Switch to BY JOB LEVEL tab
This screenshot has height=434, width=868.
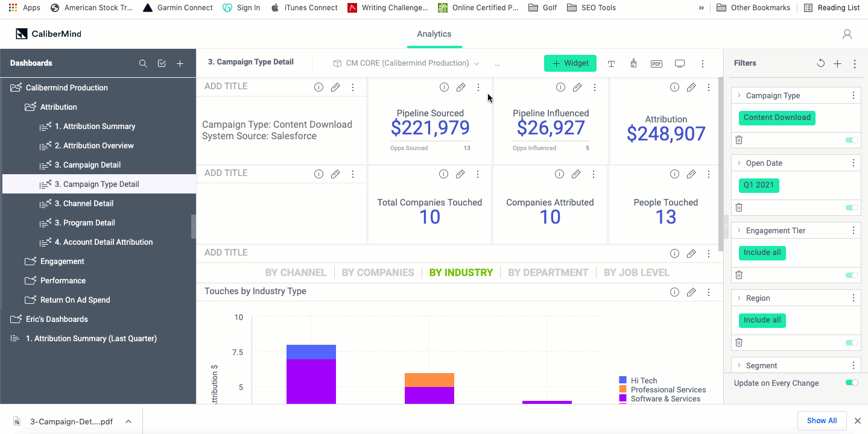click(x=636, y=272)
